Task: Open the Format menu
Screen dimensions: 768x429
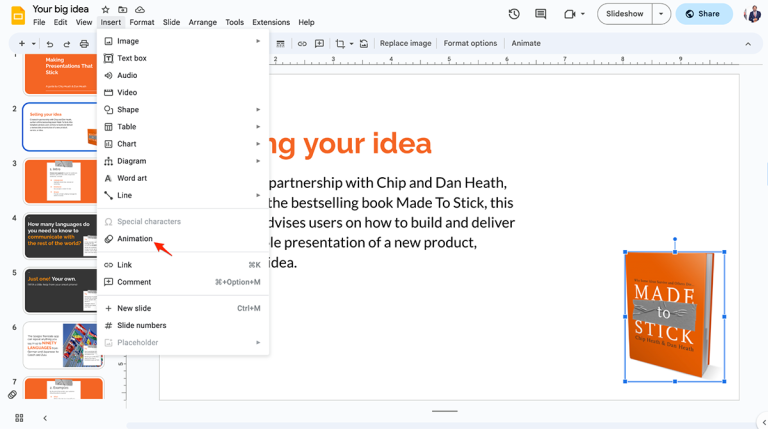Action: click(142, 23)
